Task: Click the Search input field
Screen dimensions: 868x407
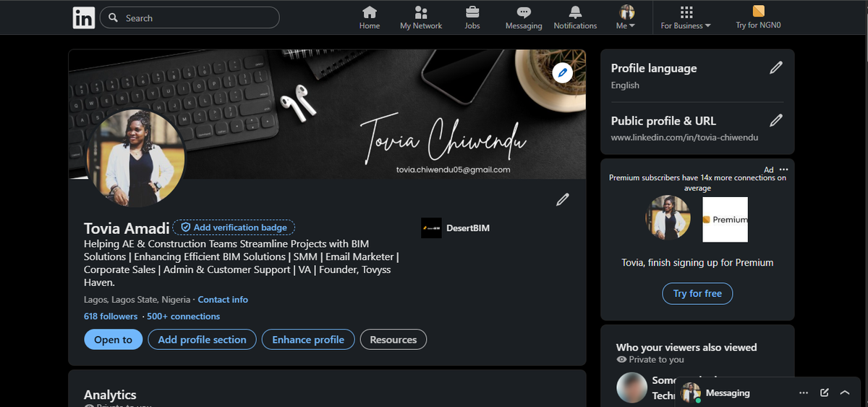Action: [x=190, y=17]
